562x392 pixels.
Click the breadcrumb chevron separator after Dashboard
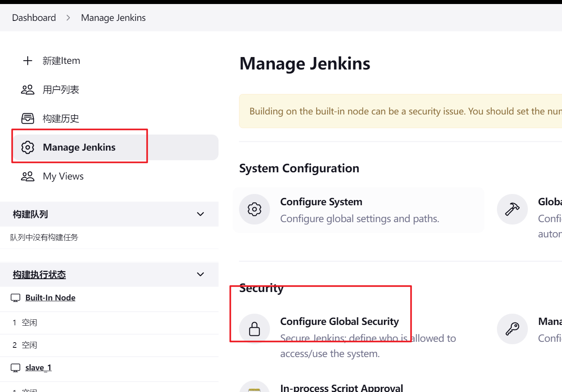68,18
